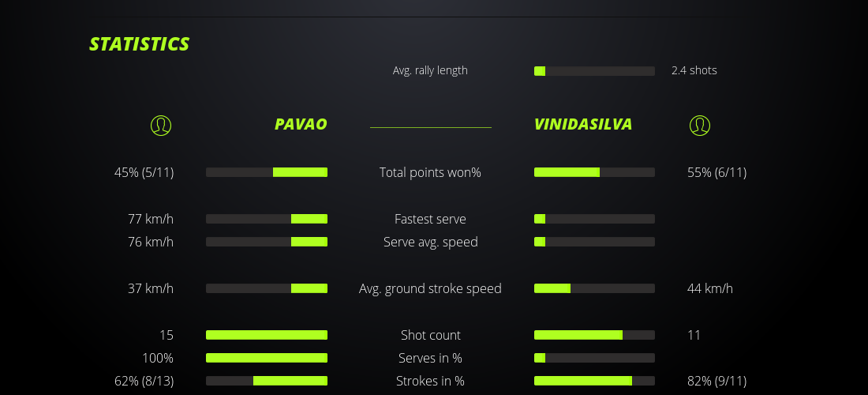Select the PAVAO player name
Viewport: 868px width, 395px height.
tap(301, 124)
